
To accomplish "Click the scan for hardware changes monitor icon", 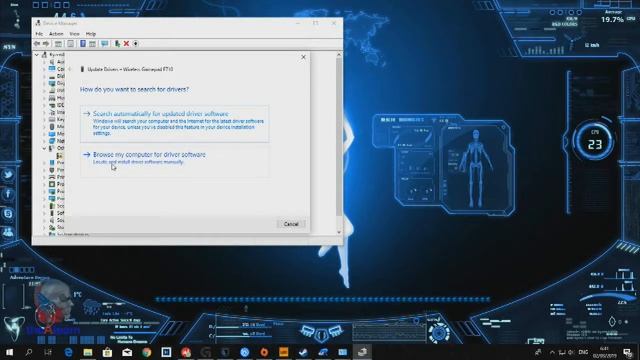I will 104,44.
